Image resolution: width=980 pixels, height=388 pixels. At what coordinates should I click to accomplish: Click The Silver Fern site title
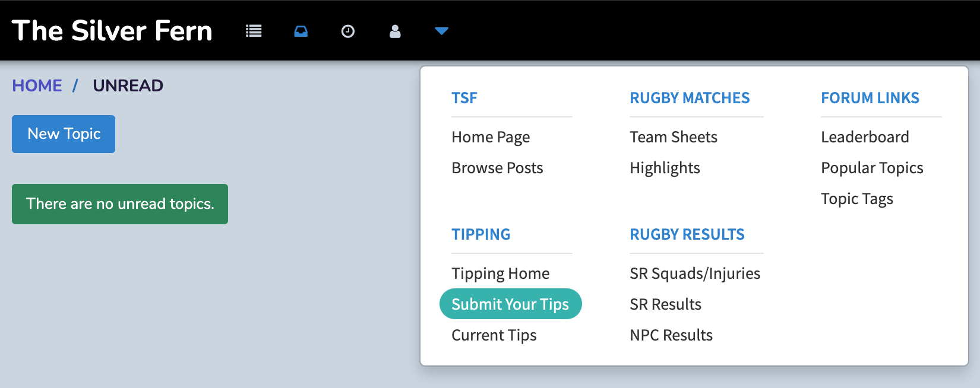[x=112, y=31]
